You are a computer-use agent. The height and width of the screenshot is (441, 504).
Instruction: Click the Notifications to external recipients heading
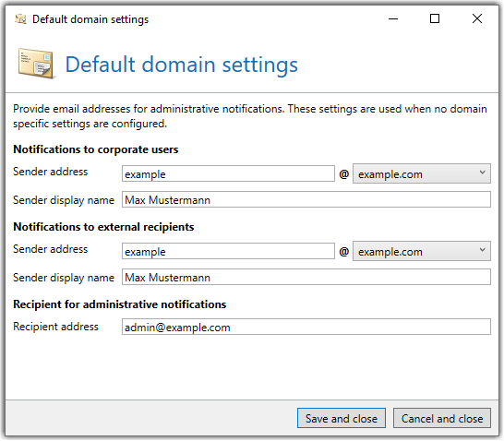click(x=103, y=227)
